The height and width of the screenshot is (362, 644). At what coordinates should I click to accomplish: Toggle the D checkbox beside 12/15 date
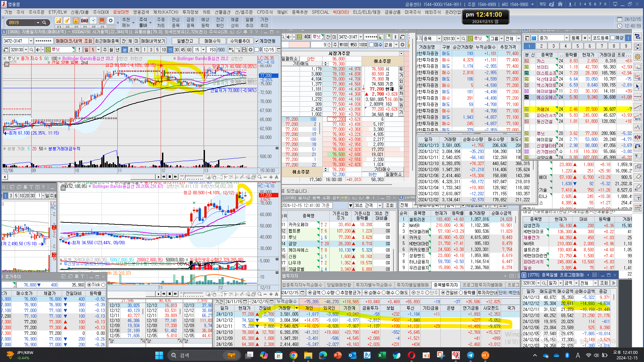pos(257,50)
